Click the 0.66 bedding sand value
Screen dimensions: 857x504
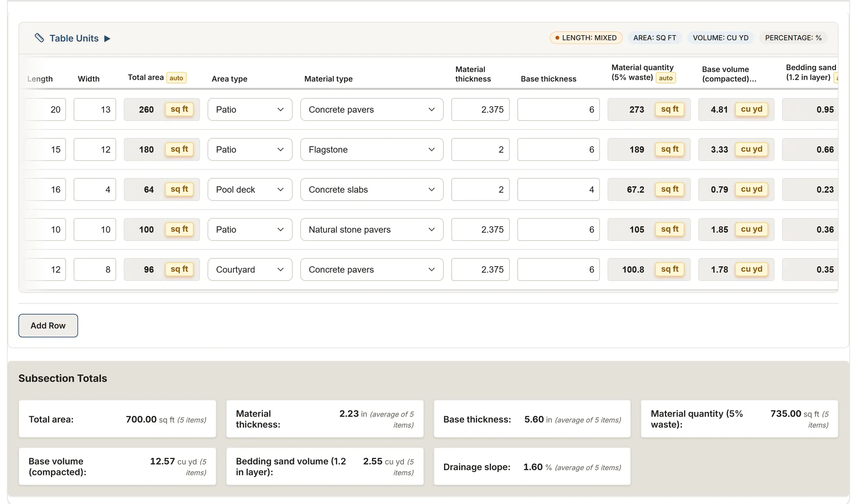(825, 150)
